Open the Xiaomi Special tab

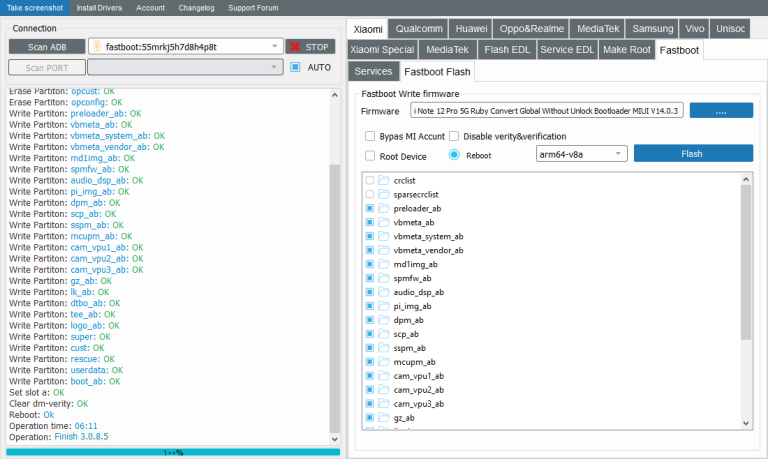pos(382,49)
